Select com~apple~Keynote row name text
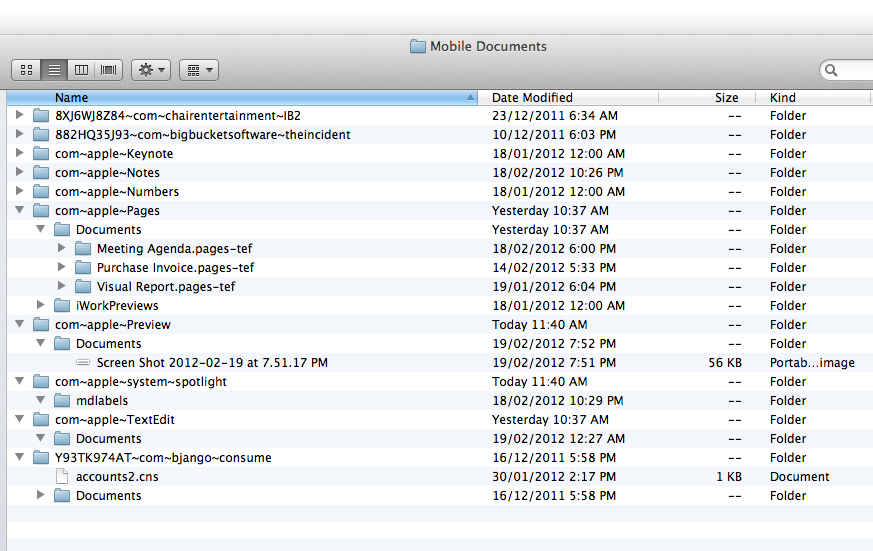Screen dimensions: 873x551 click(114, 154)
